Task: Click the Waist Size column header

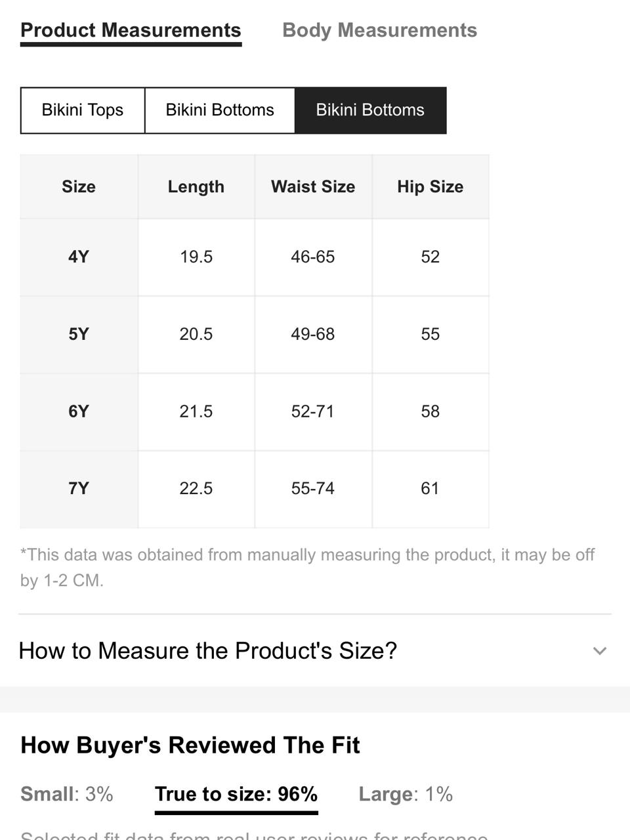Action: [313, 186]
